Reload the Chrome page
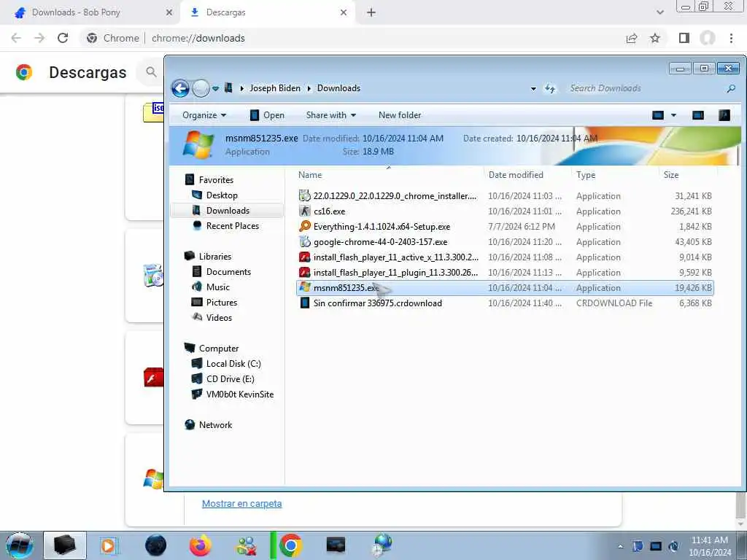This screenshot has width=747, height=560. (x=63, y=38)
